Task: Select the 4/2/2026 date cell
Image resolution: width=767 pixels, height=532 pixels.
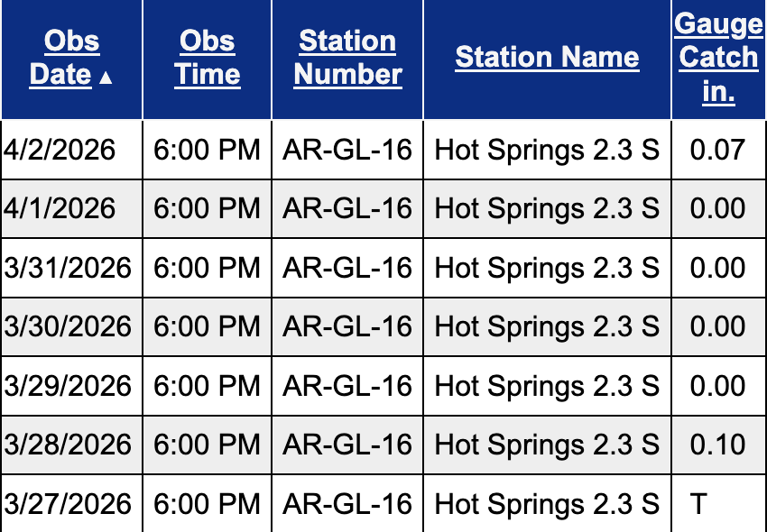Action: tap(60, 150)
